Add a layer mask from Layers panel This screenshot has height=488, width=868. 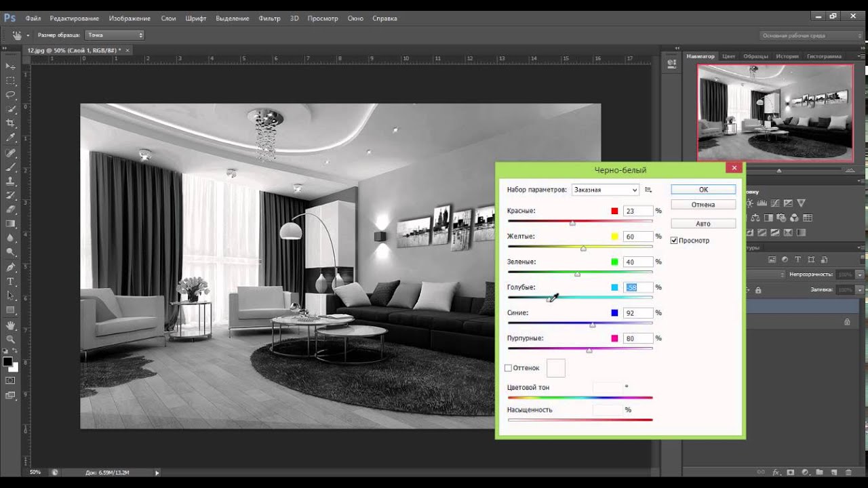click(790, 472)
